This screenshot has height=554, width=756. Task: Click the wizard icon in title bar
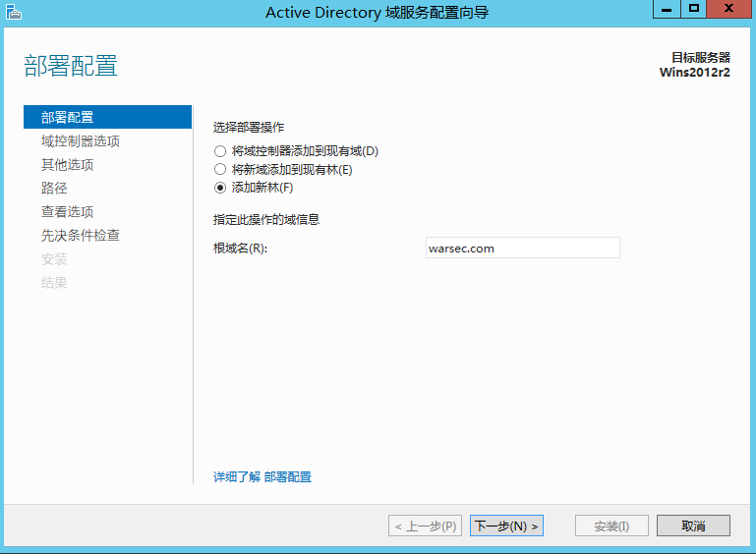pyautogui.click(x=14, y=12)
